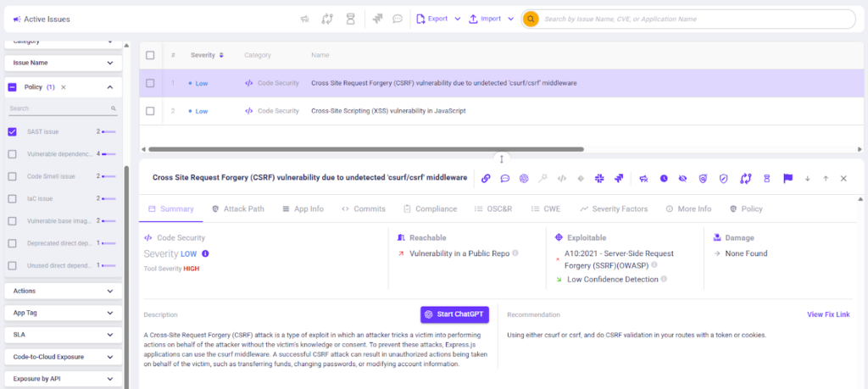Click the Policy filter search field

click(63, 108)
